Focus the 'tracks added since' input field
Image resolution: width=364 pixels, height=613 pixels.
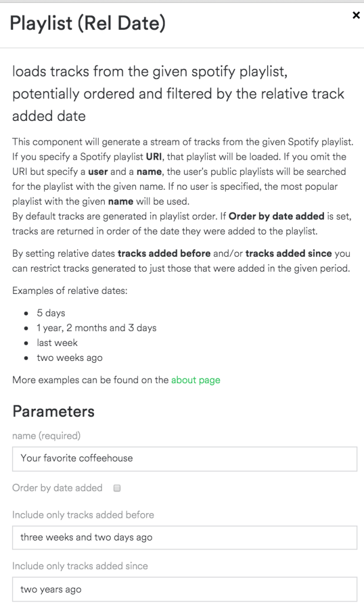[184, 590]
